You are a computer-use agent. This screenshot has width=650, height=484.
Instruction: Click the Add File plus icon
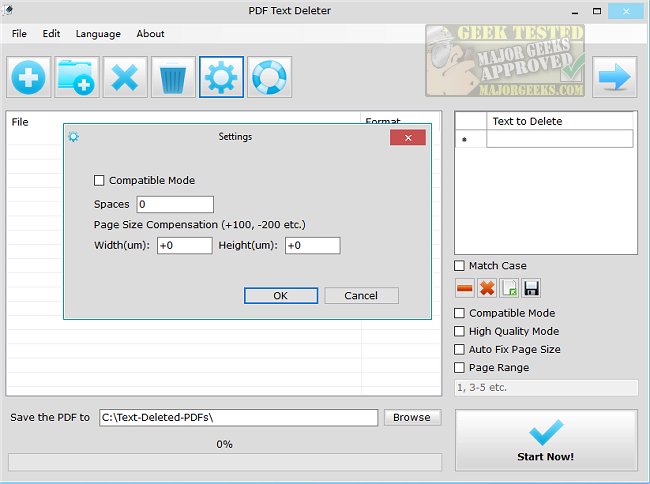29,77
